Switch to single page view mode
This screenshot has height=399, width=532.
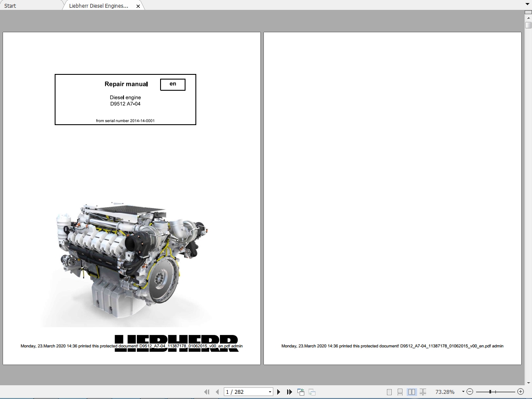(389, 392)
